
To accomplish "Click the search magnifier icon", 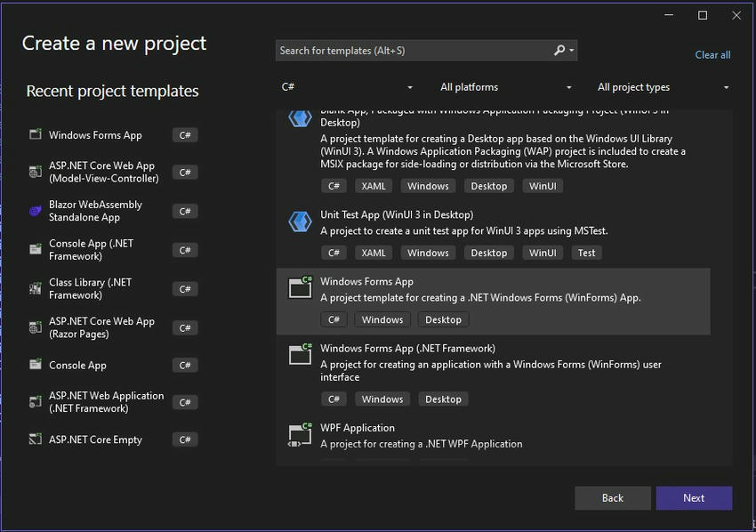I will 559,50.
